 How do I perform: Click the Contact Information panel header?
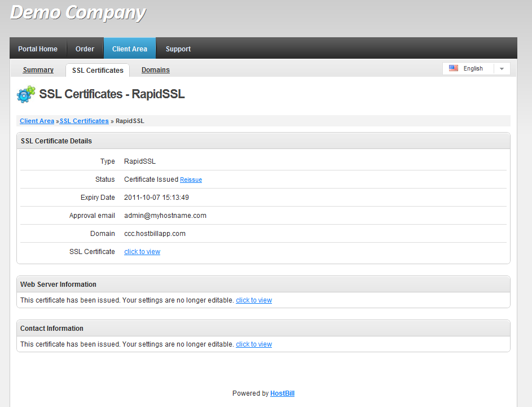coord(263,328)
